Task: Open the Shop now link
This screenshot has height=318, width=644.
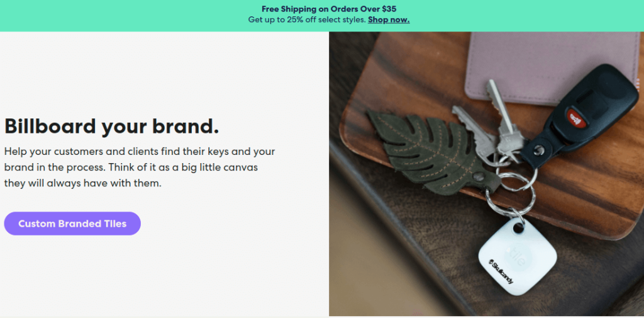Action: 389,20
